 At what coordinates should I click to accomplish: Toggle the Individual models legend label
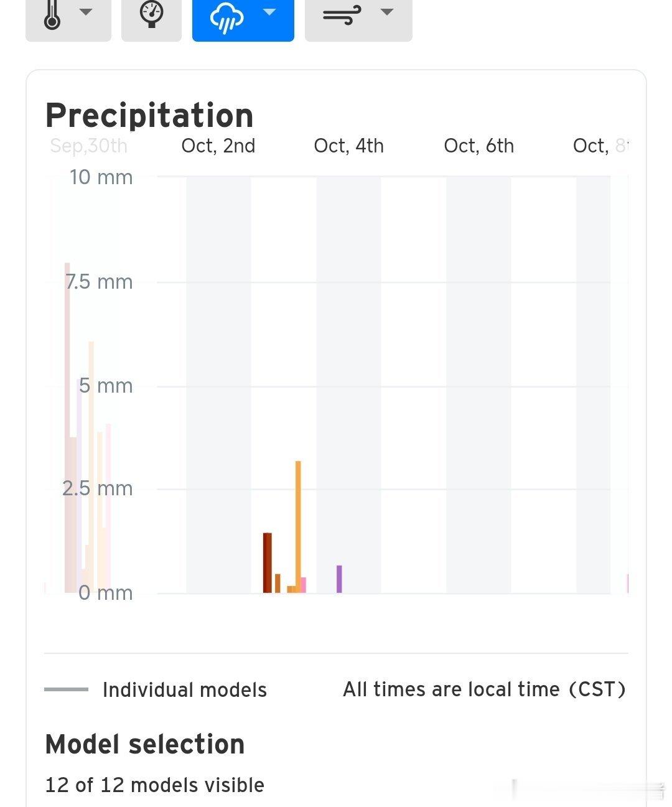(x=185, y=689)
